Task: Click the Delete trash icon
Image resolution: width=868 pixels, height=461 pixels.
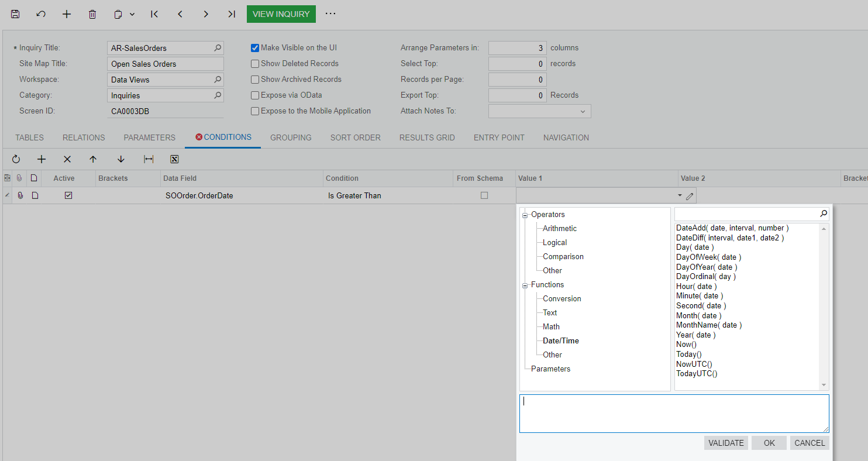Action: click(92, 14)
